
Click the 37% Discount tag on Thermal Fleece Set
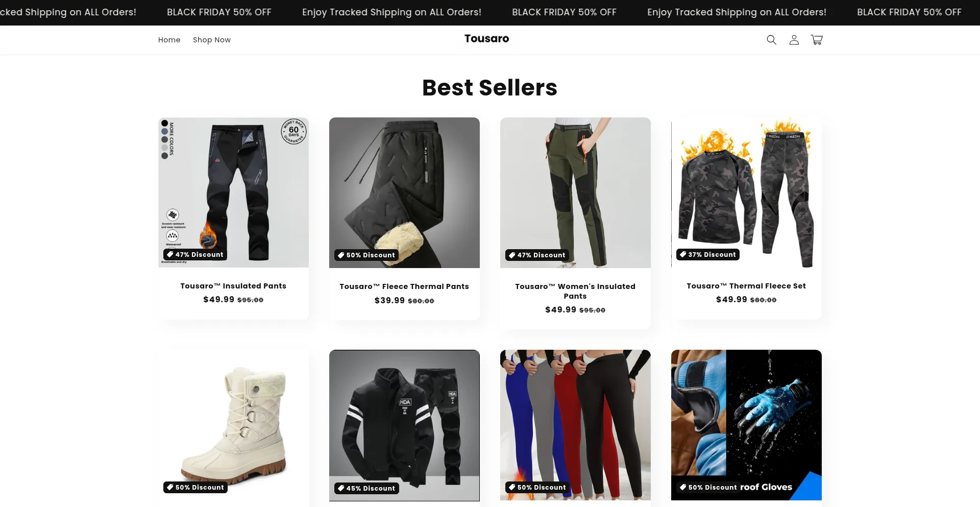[x=707, y=254]
